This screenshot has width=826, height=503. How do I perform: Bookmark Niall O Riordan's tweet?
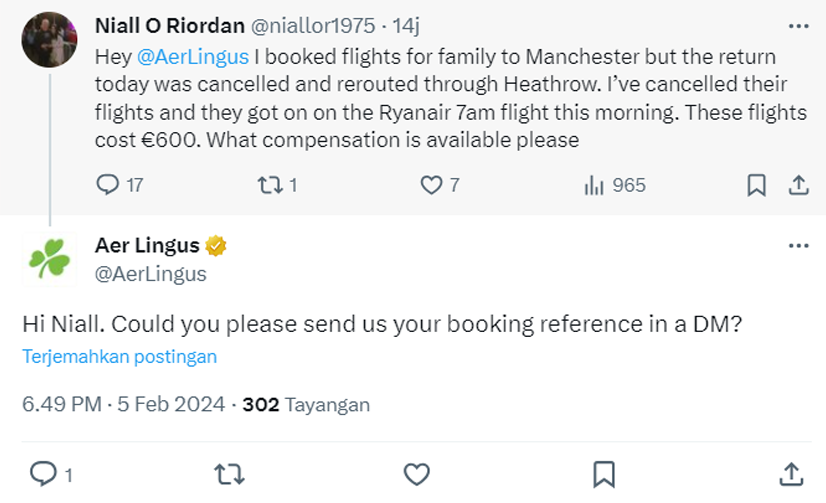click(757, 185)
